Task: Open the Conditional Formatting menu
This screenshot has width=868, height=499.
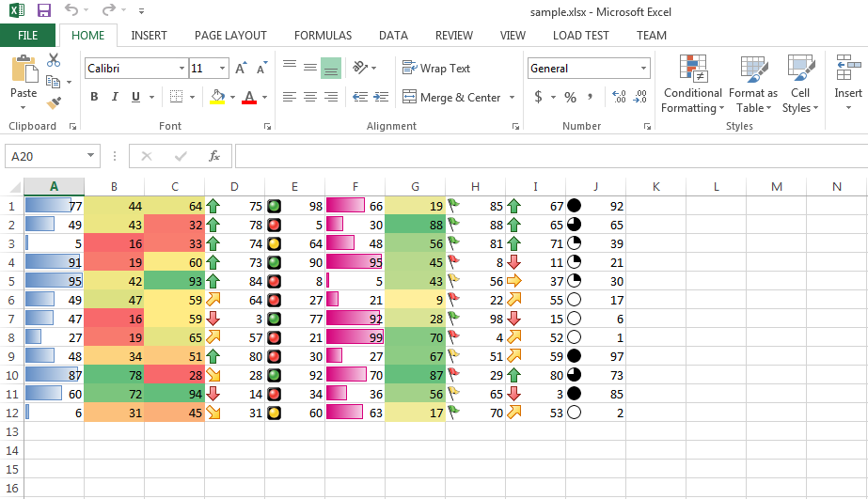Action: (x=692, y=86)
